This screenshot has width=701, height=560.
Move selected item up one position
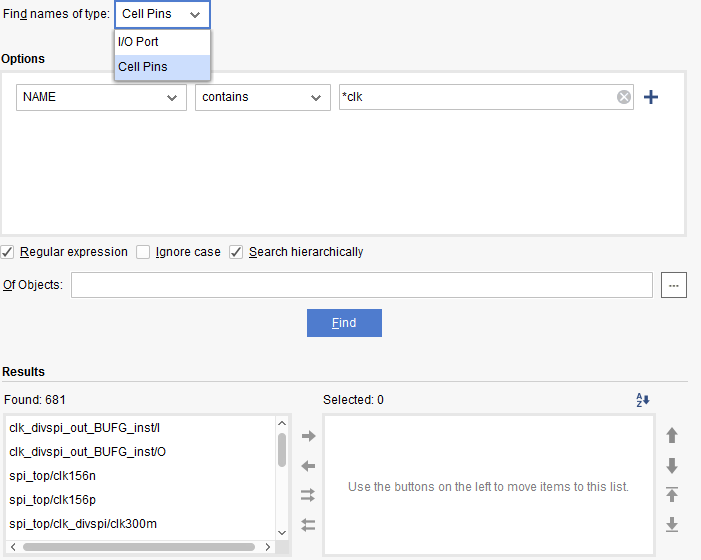pyautogui.click(x=672, y=436)
